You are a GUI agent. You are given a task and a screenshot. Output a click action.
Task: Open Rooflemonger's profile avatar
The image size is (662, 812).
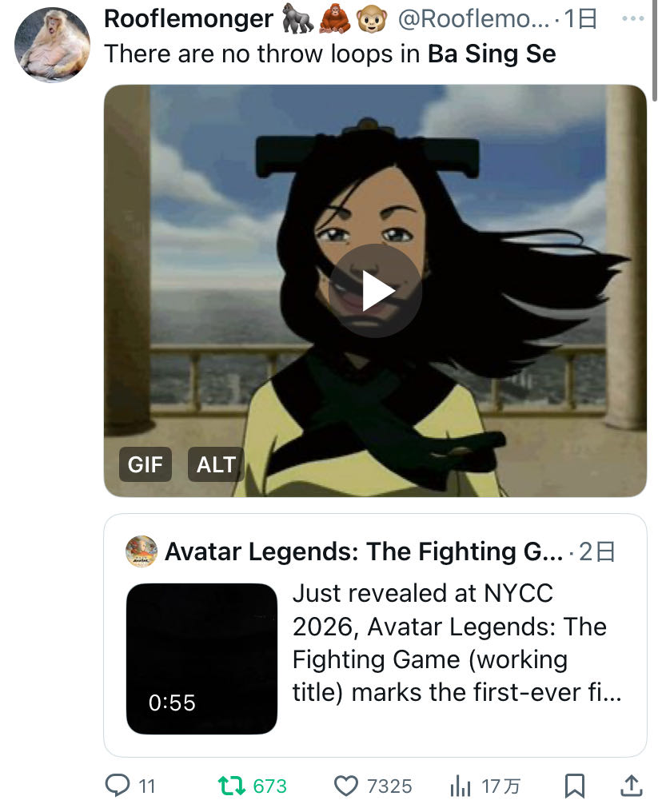coord(52,45)
